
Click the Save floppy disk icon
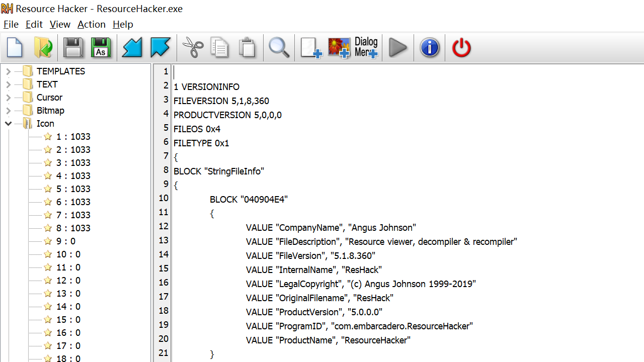click(x=73, y=48)
